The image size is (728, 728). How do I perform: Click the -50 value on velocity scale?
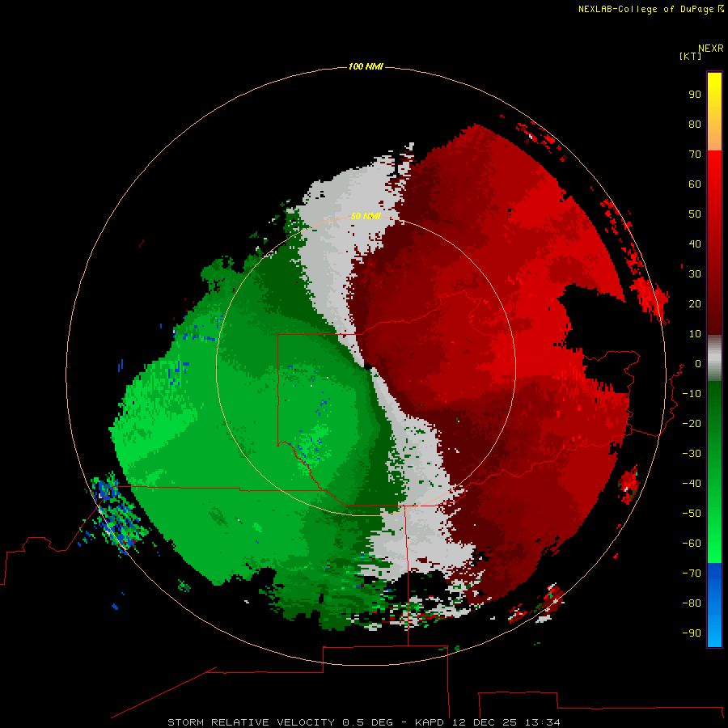(x=692, y=514)
